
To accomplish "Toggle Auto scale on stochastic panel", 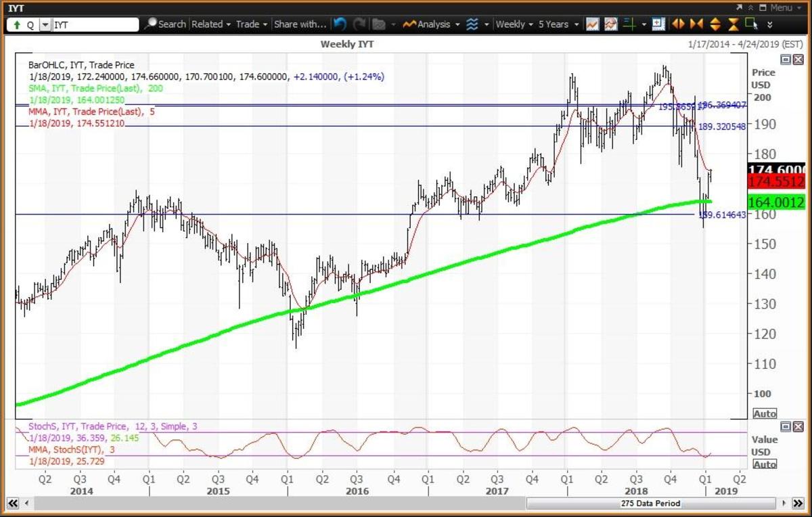I will click(x=764, y=464).
